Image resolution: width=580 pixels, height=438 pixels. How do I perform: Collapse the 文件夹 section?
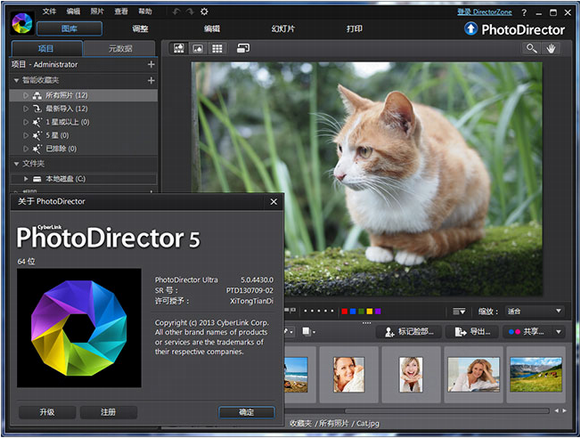pyautogui.click(x=16, y=164)
